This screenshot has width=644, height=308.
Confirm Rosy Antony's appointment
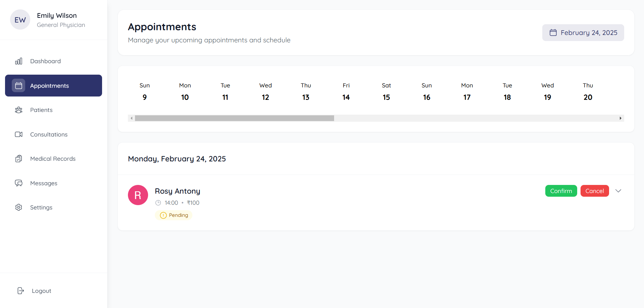561,191
